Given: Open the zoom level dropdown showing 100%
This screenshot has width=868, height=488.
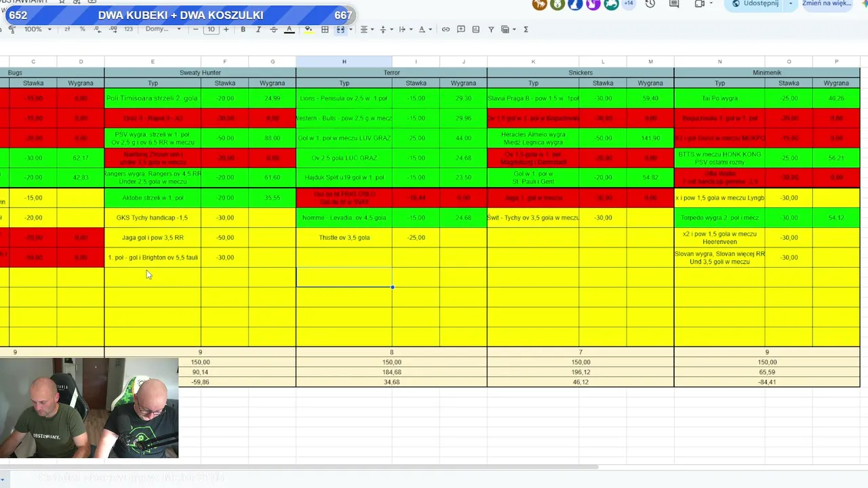Looking at the screenshot, I should click(x=38, y=30).
